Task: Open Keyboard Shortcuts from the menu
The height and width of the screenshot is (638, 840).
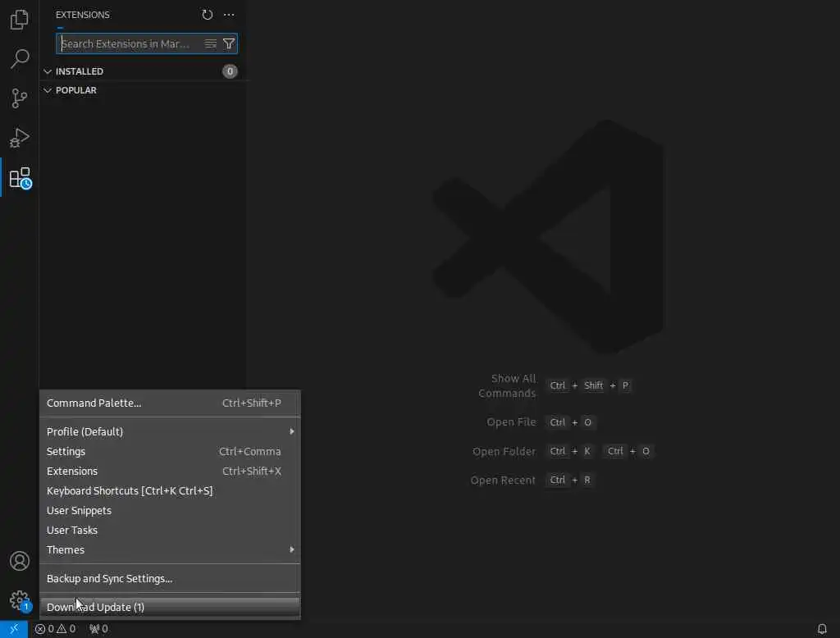Action: (x=171, y=490)
